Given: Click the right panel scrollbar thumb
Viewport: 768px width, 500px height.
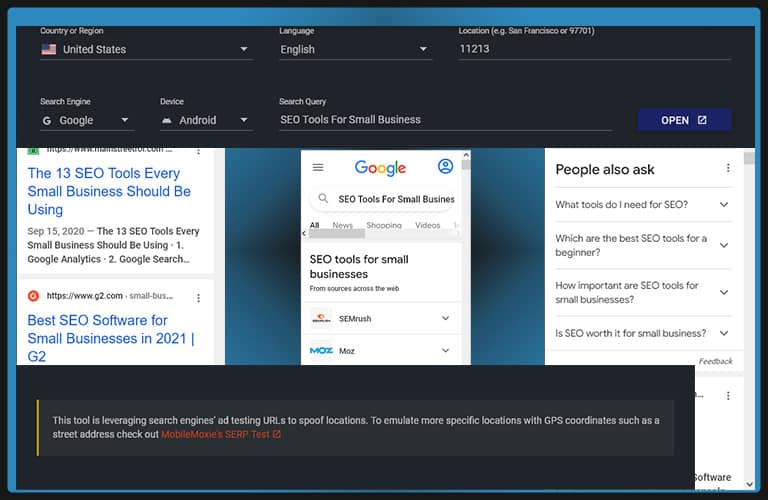Looking at the screenshot, I should (749, 158).
